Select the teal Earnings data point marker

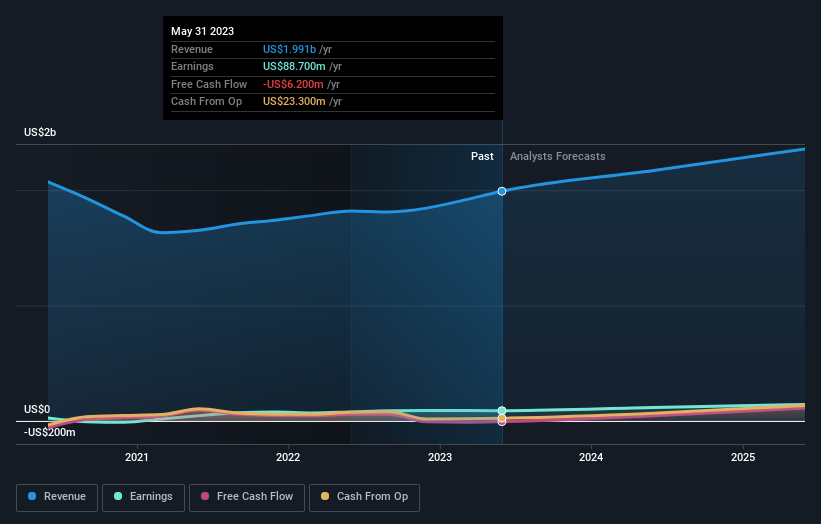click(x=502, y=411)
